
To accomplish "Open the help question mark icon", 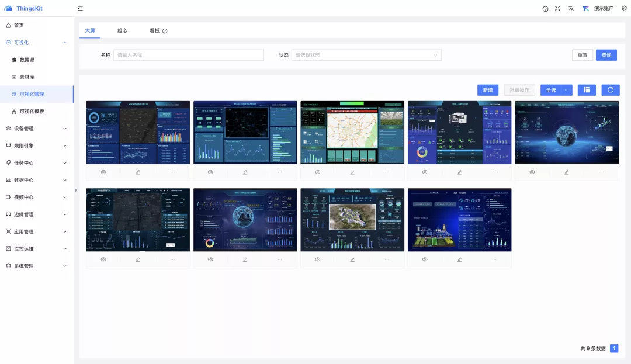I will [x=545, y=9].
